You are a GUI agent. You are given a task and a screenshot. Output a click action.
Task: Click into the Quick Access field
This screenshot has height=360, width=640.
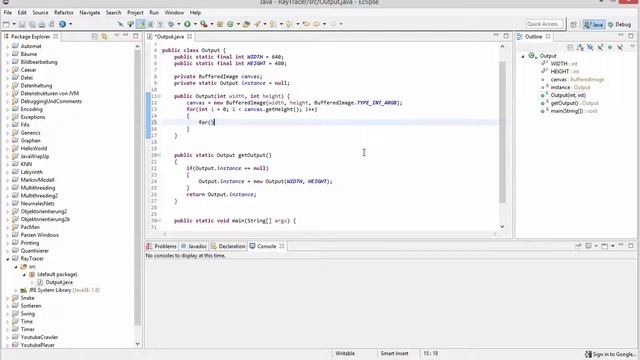544,24
